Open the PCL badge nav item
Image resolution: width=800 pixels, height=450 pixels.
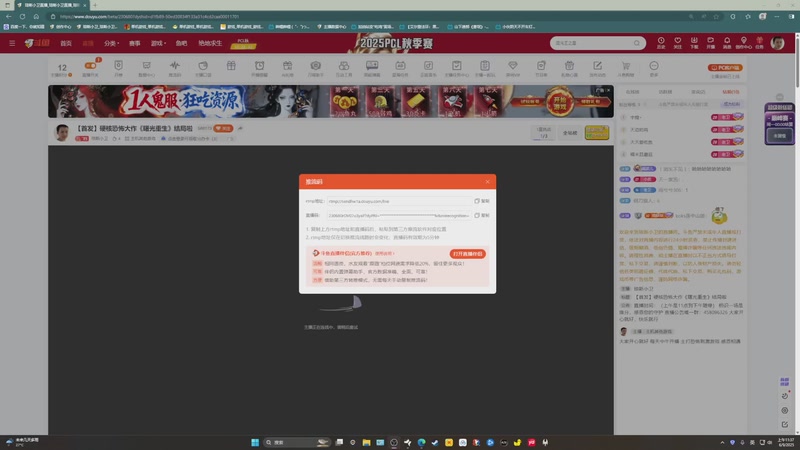click(243, 43)
